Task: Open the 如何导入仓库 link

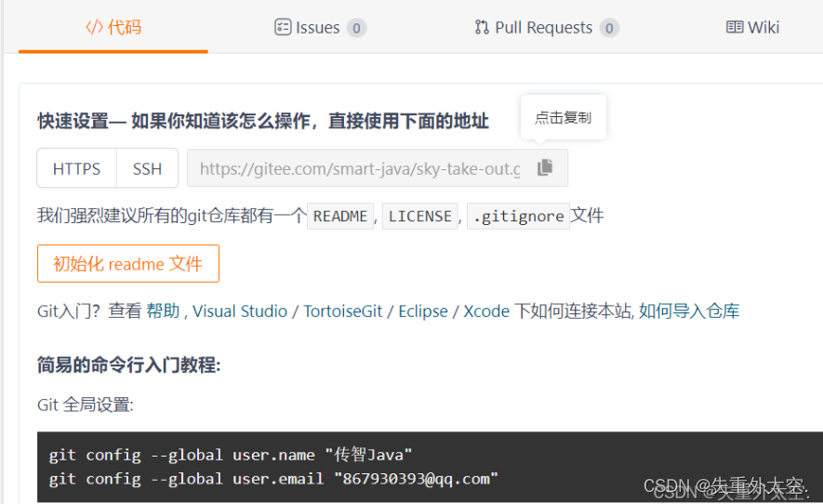Action: 689,312
